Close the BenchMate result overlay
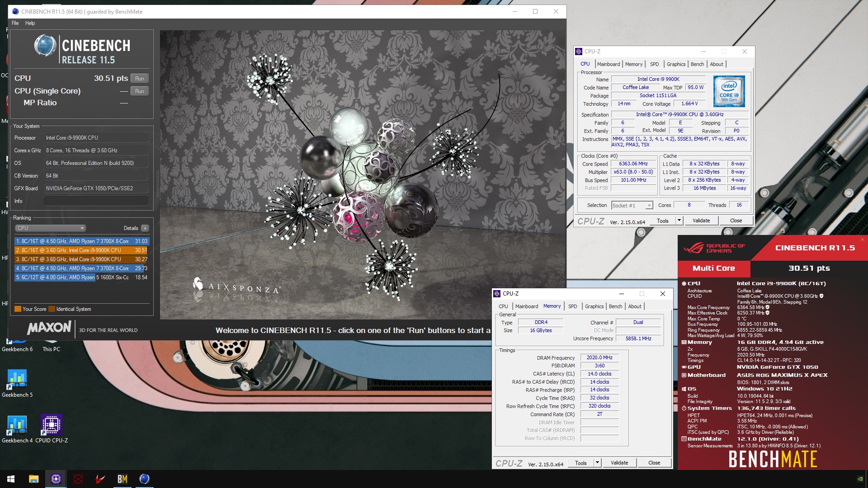Viewport: 868px width, 488px height. click(862, 239)
